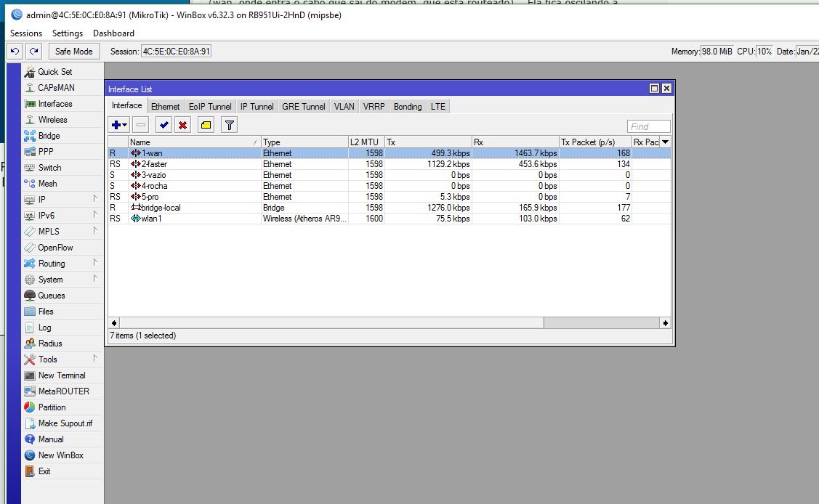The width and height of the screenshot is (819, 504).
Task: Disable selected interface with red X
Action: coord(183,125)
